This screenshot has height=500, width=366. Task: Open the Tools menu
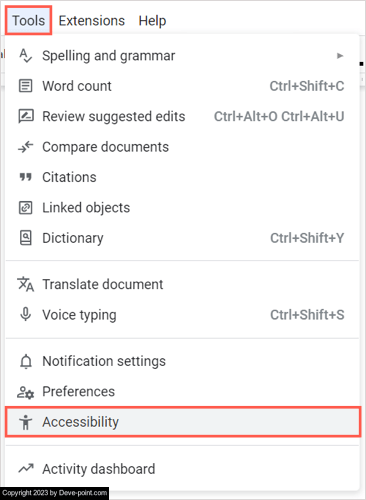point(29,21)
